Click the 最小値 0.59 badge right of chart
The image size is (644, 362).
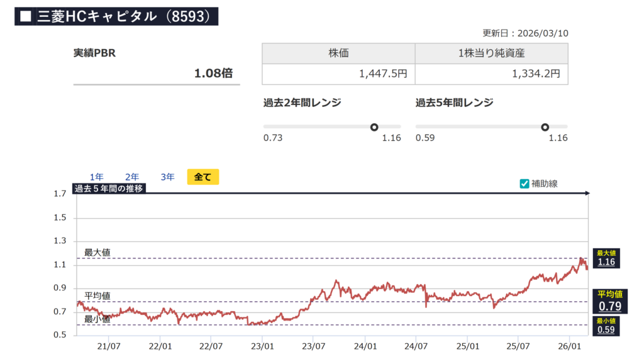tap(606, 326)
